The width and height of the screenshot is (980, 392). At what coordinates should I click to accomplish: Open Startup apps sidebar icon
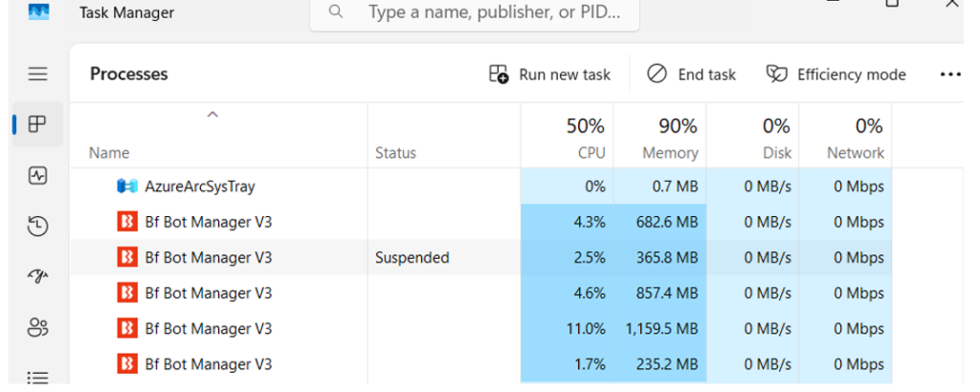coord(37,277)
